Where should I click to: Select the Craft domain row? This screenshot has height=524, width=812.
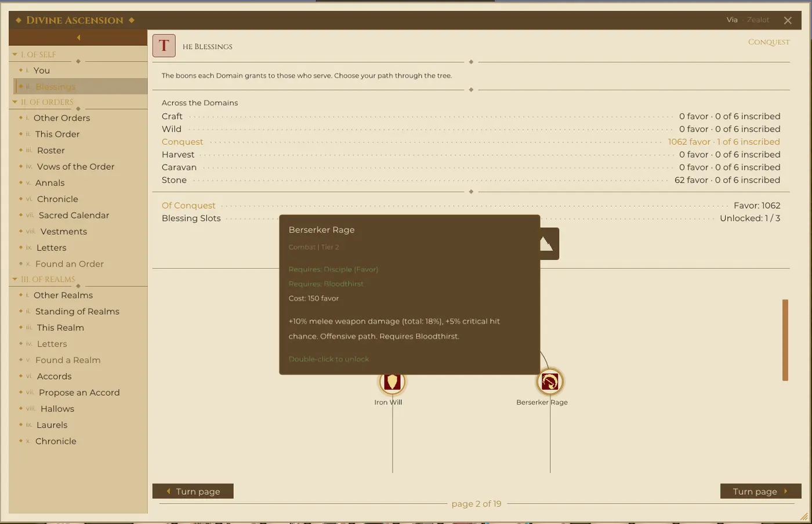pyautogui.click(x=471, y=117)
